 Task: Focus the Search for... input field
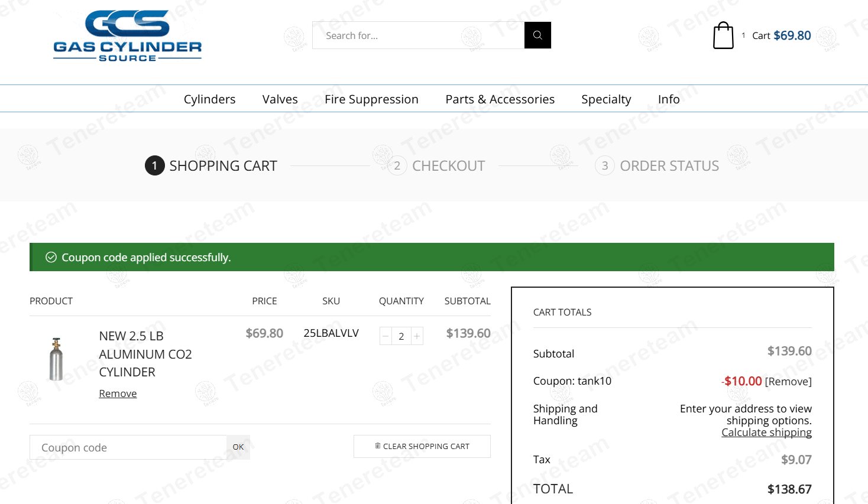[418, 35]
